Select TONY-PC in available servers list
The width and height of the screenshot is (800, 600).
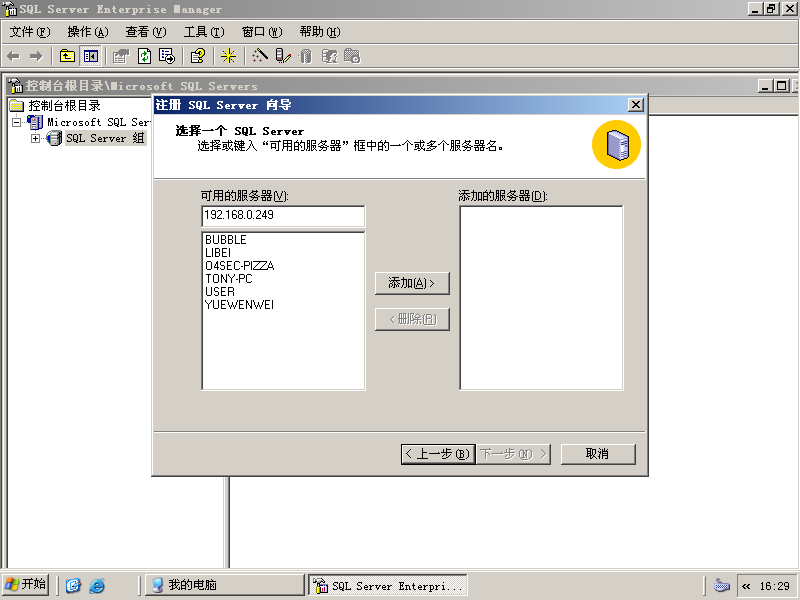[x=229, y=279]
